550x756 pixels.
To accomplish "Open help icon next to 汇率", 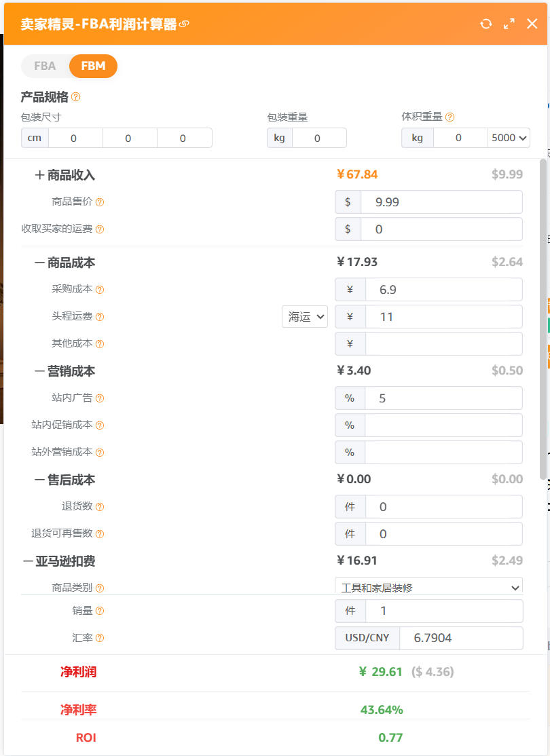I will point(99,638).
